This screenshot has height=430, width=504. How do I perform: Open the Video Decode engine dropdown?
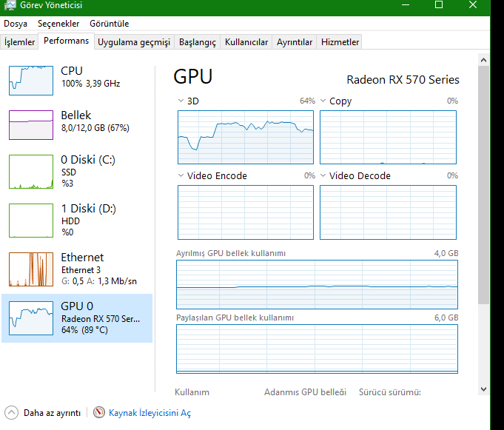click(323, 175)
